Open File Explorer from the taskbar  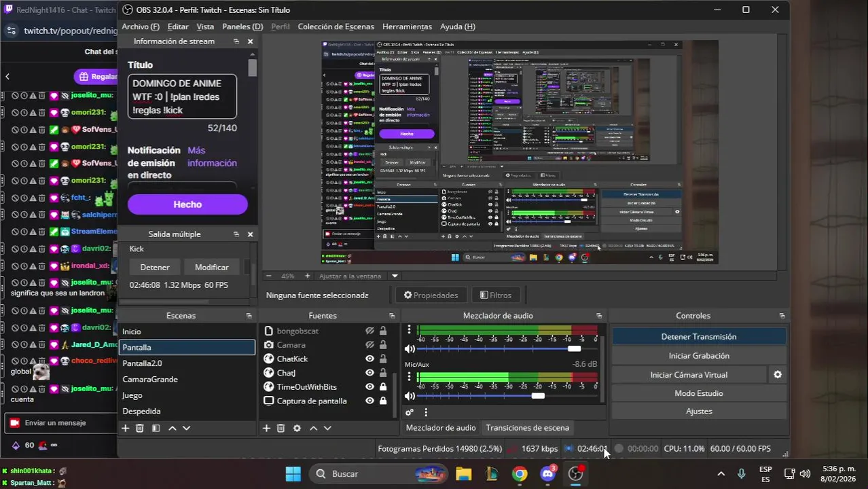[x=463, y=474]
